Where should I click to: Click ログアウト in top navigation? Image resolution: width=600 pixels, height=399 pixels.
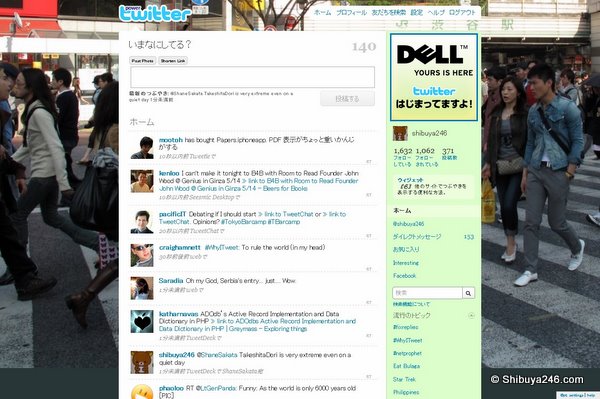pos(462,13)
